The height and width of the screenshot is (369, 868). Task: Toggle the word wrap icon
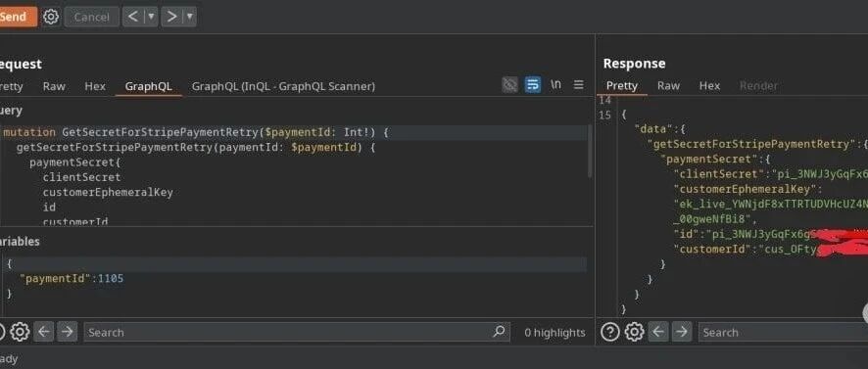coord(533,84)
